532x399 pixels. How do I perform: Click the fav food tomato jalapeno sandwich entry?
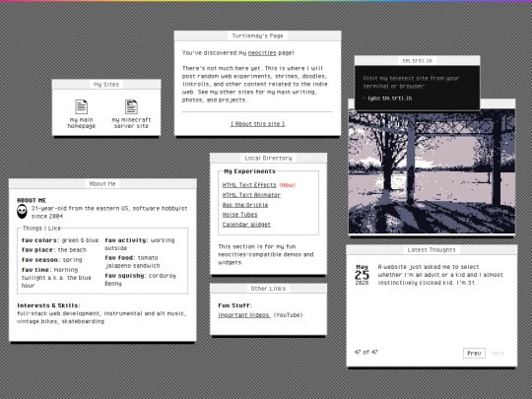(132, 262)
